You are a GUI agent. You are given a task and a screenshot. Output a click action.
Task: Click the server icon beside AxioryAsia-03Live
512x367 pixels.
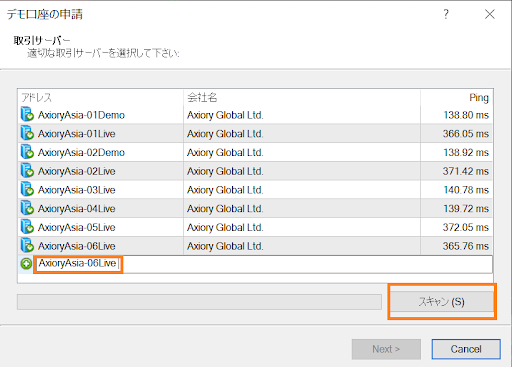27,189
